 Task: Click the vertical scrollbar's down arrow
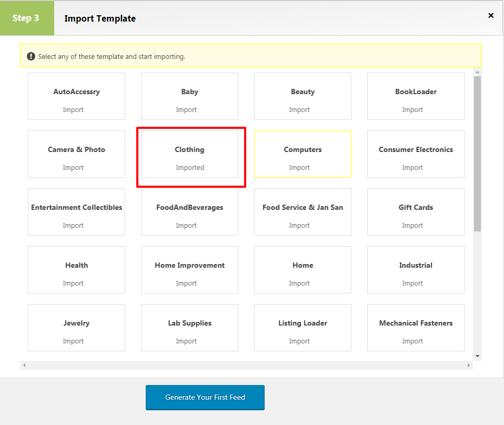(x=478, y=357)
